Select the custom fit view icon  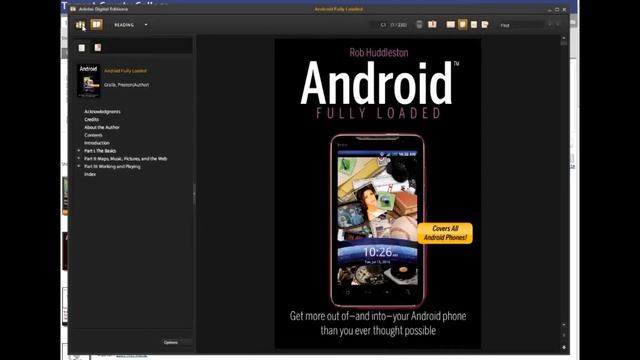(x=485, y=25)
